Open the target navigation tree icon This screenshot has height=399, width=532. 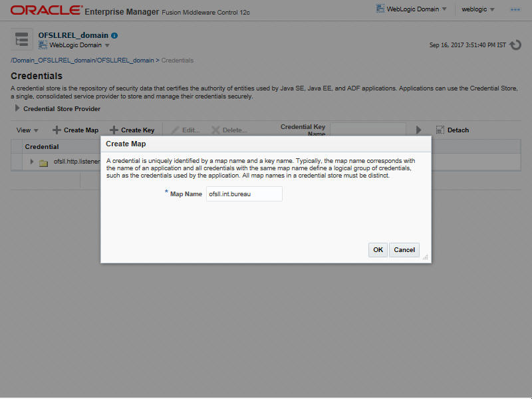[x=22, y=39]
